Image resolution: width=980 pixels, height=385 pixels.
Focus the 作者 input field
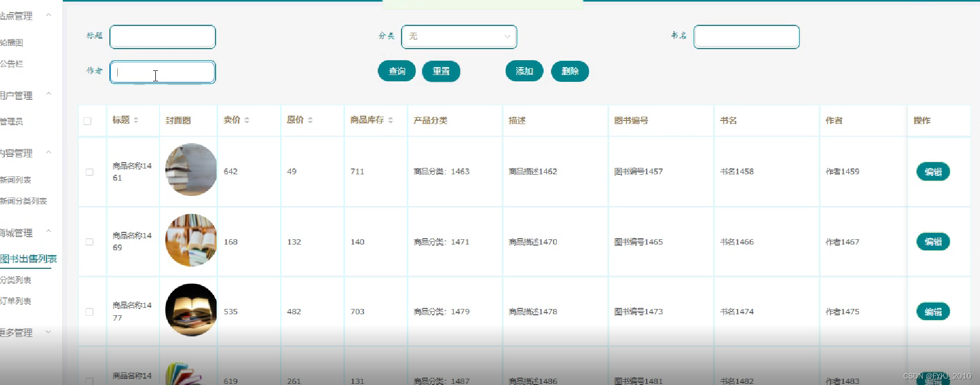[x=163, y=72]
